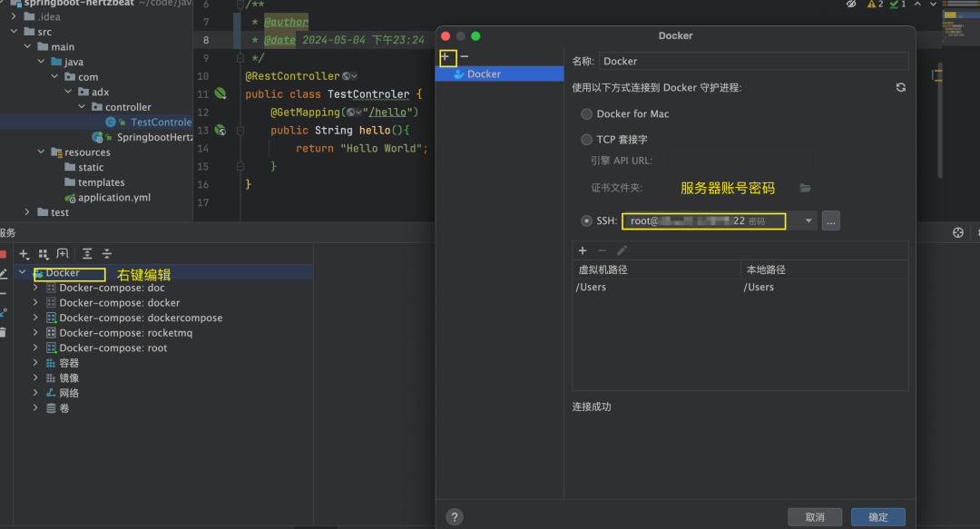980x529 pixels.
Task: Click the trash delete icon in the Services side strip
Action: (3, 333)
